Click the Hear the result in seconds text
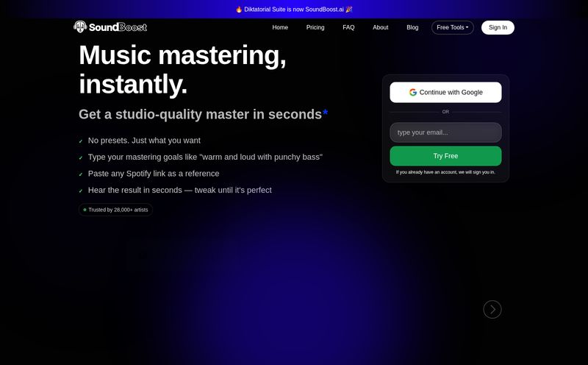The width and height of the screenshot is (588, 365). 179,190
